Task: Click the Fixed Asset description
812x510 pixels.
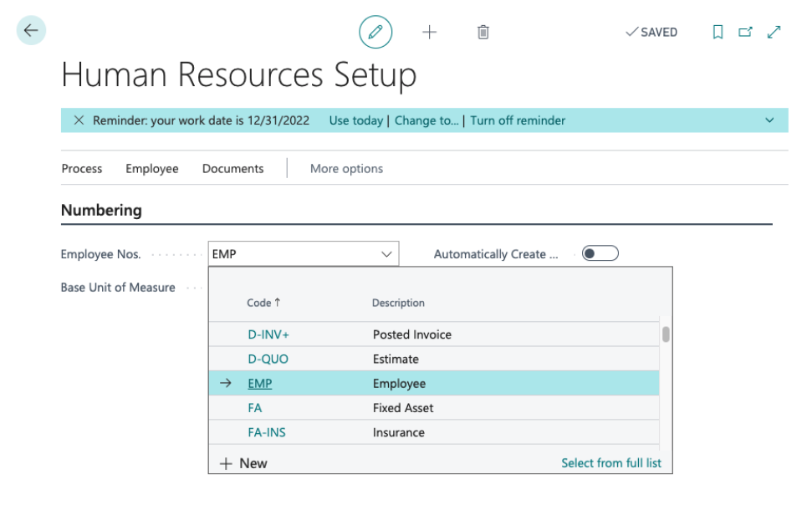Action: (x=403, y=408)
